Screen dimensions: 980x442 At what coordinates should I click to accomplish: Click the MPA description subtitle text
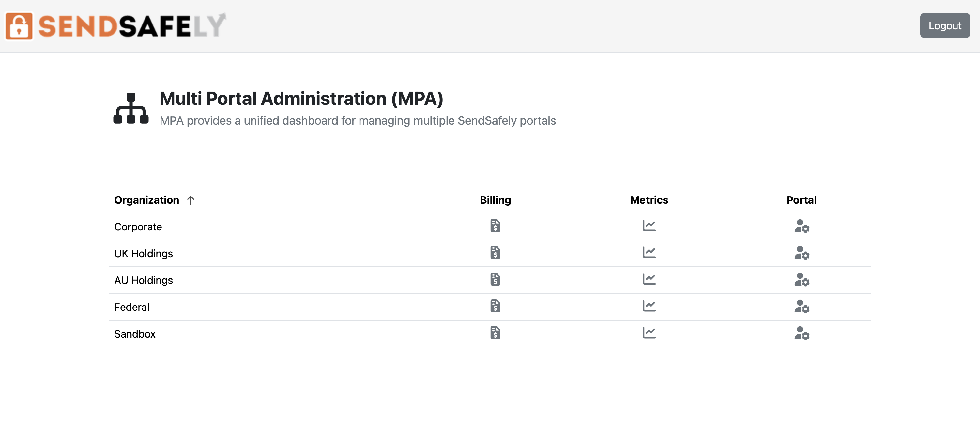click(x=358, y=121)
